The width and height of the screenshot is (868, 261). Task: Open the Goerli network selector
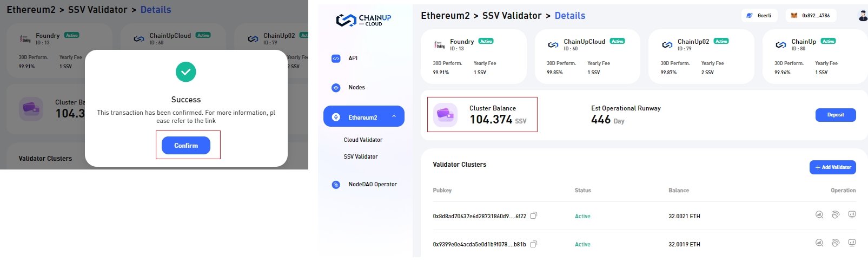click(759, 16)
